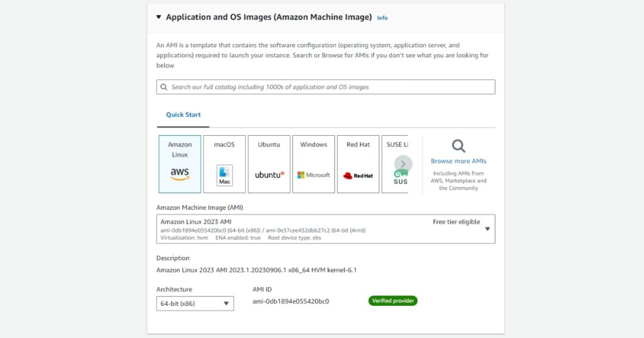Image resolution: width=644 pixels, height=338 pixels.
Task: Select the Amazon Linux AMI tile
Action: 180,164
